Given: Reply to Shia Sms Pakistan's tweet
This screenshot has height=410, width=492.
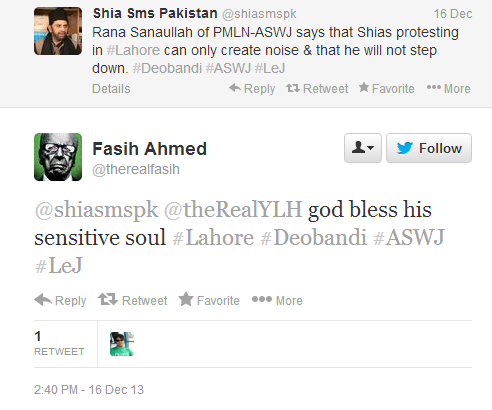Looking at the screenshot, I should (x=252, y=89).
